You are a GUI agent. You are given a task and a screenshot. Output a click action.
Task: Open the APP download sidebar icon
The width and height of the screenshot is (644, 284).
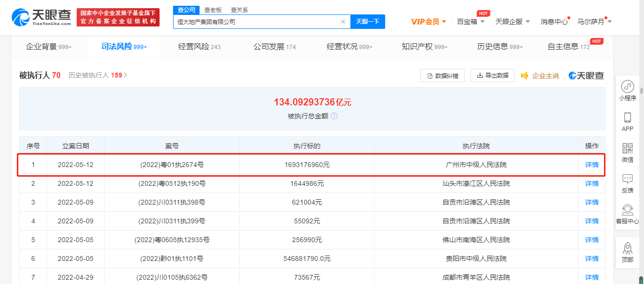(x=628, y=122)
